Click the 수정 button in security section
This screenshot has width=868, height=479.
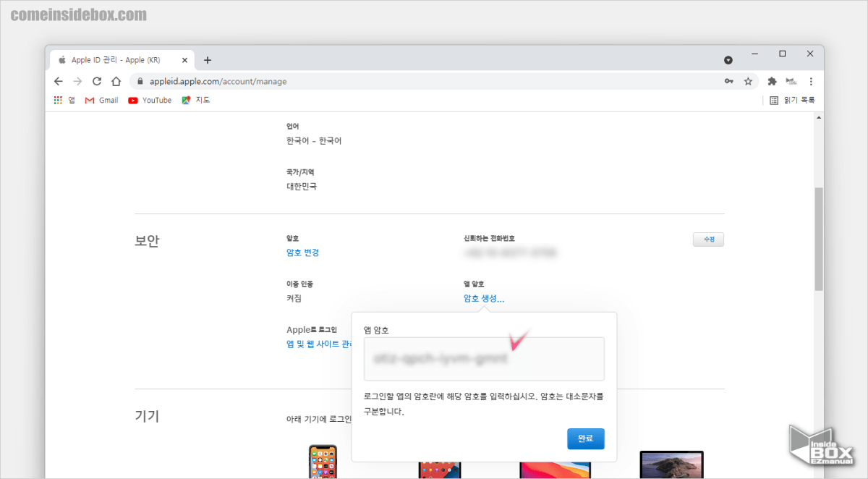click(708, 239)
